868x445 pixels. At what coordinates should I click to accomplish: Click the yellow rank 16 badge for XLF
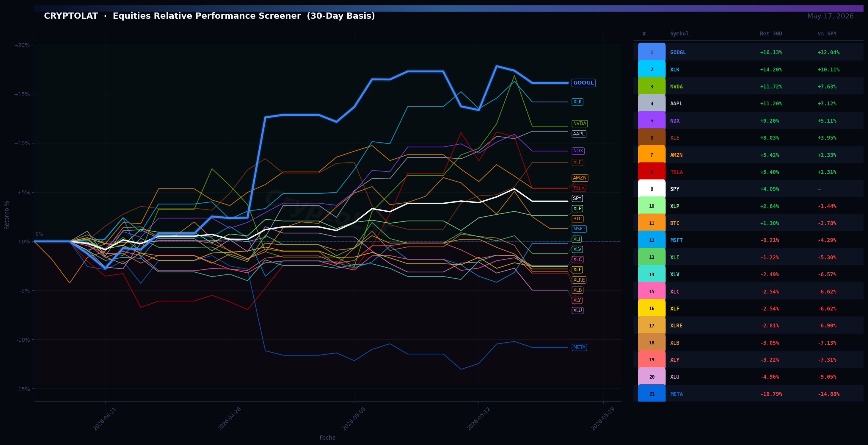click(x=652, y=309)
